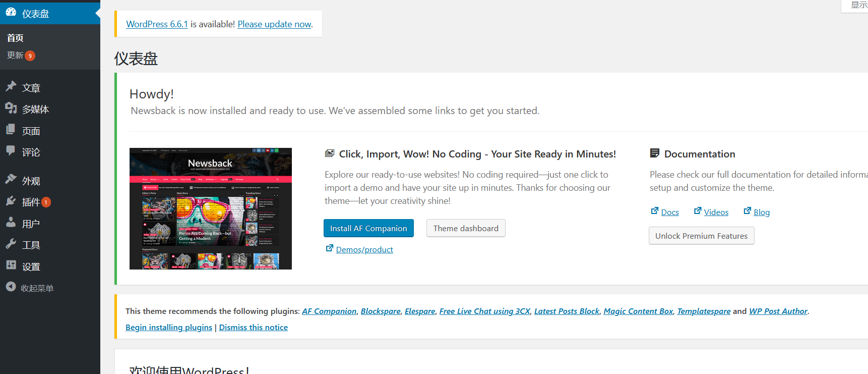Viewport: 868px width, 374px height.
Task: Open Magic Content Box link
Action: (638, 311)
